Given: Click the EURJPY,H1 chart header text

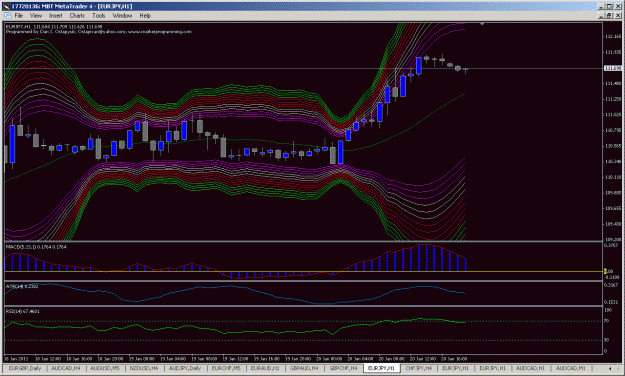Looking at the screenshot, I should click(x=54, y=27).
